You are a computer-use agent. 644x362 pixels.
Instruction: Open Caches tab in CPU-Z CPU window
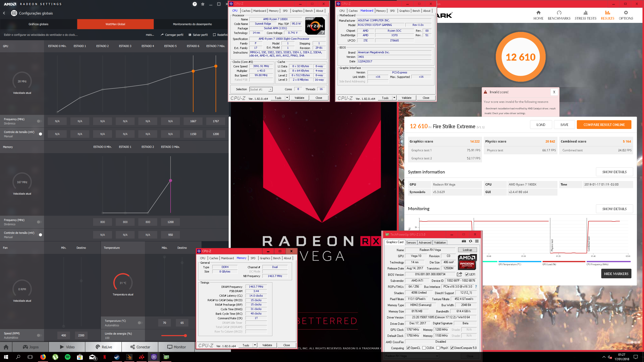[x=246, y=11]
